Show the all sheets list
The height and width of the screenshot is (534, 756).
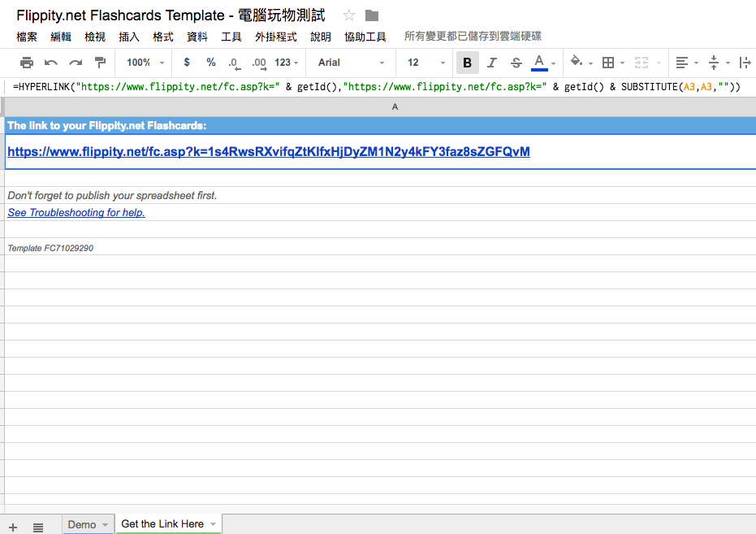pyautogui.click(x=38, y=527)
